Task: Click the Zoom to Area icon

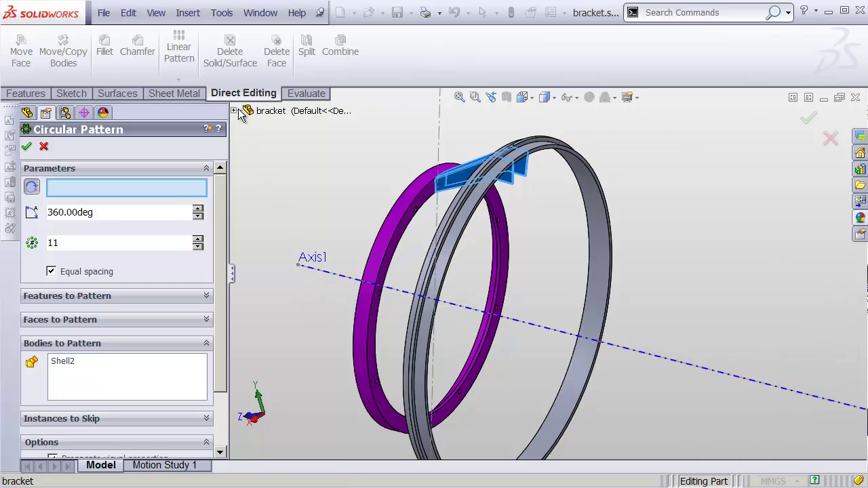Action: (475, 97)
